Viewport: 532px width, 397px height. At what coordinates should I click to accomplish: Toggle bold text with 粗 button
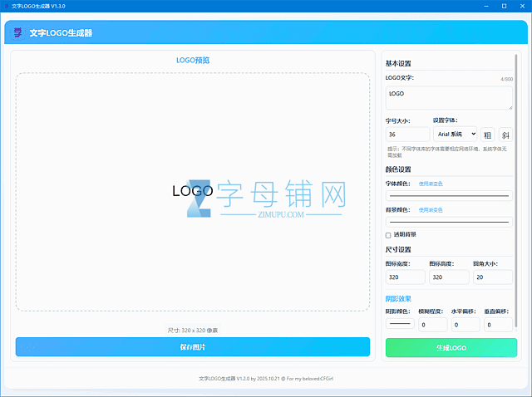click(x=487, y=134)
